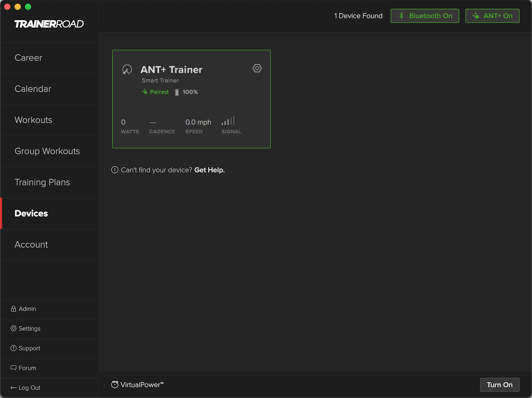
Task: Open the Settings link text
Action: pos(30,328)
